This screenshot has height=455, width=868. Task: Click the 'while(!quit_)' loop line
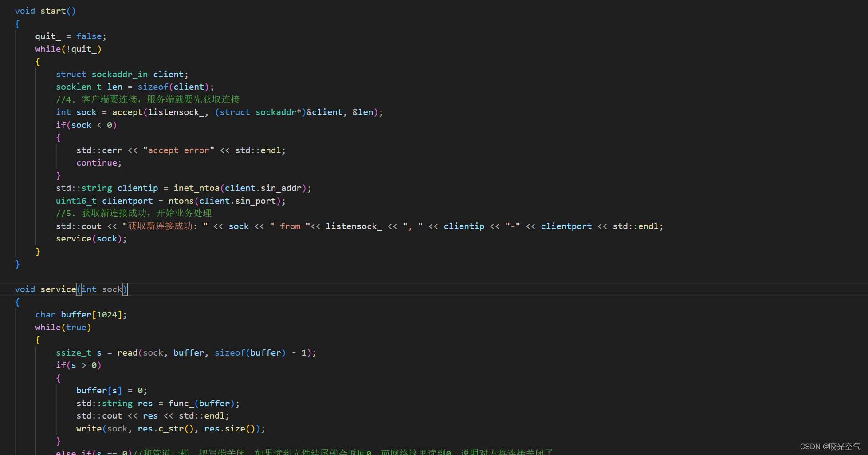point(68,49)
